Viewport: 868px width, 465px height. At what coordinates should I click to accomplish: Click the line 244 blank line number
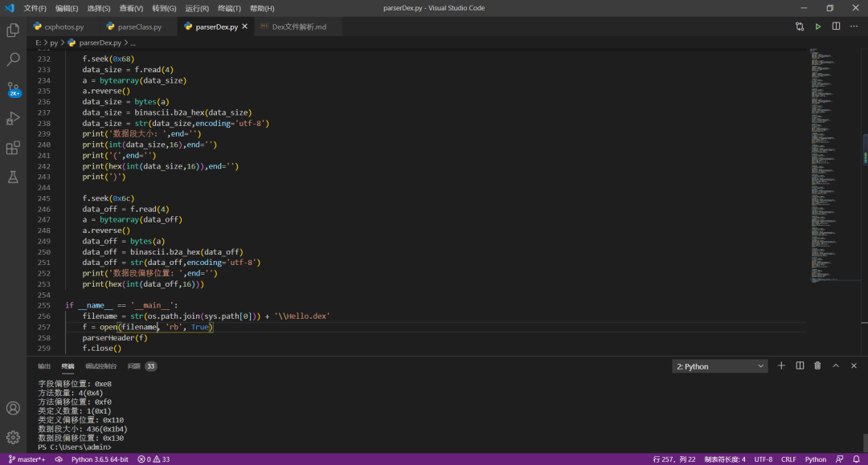pyautogui.click(x=43, y=187)
